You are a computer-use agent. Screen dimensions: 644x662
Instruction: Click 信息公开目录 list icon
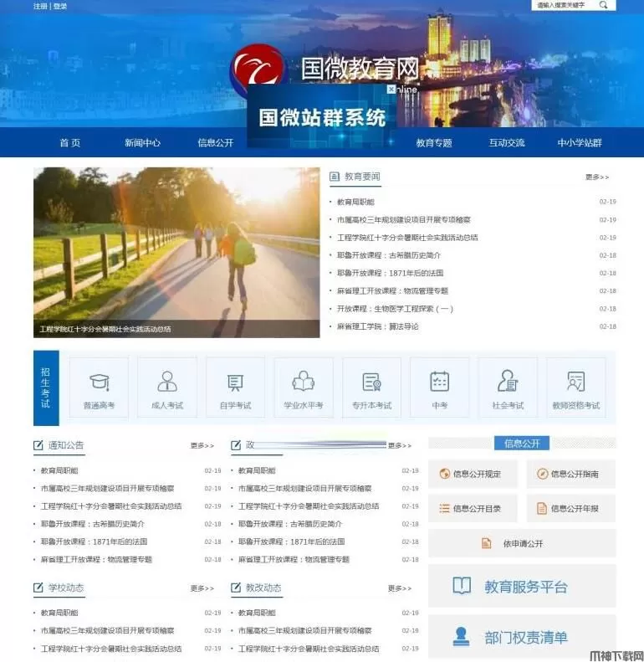click(x=444, y=508)
